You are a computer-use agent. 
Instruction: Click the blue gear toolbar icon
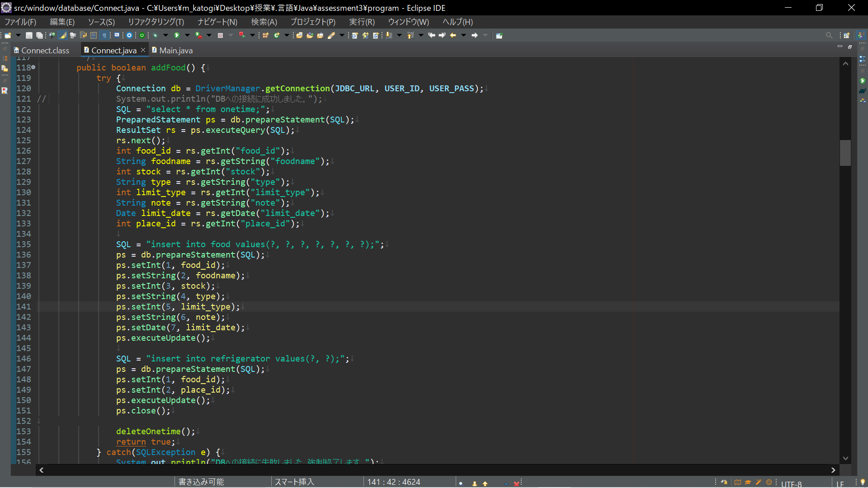click(x=129, y=35)
